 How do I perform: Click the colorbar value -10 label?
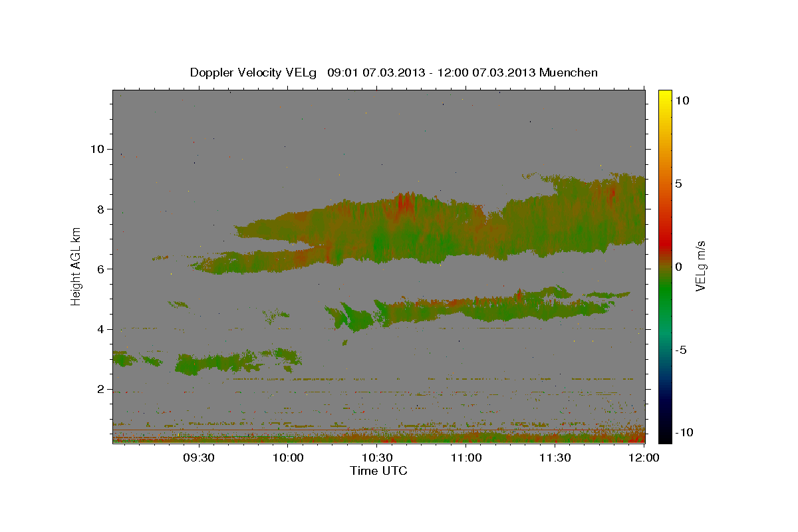683,433
